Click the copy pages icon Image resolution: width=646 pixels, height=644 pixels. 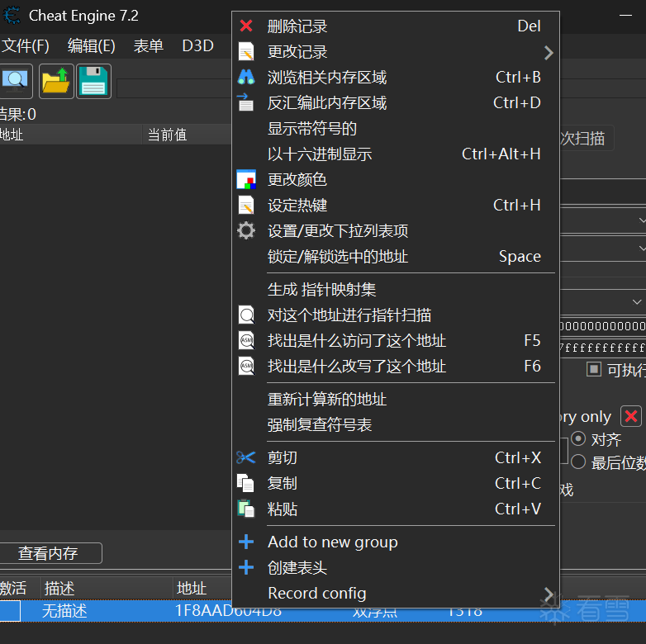tap(245, 483)
